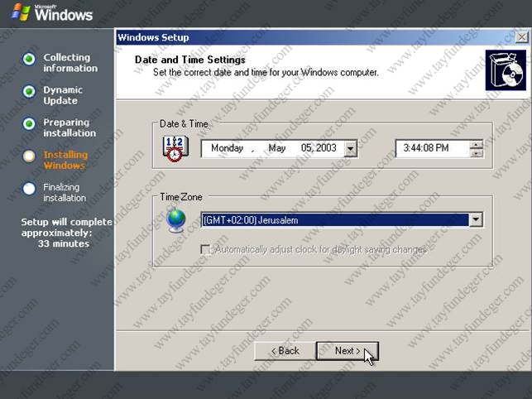532x399 pixels.
Task: Click the Date and Time Settings heading
Action: pos(190,60)
